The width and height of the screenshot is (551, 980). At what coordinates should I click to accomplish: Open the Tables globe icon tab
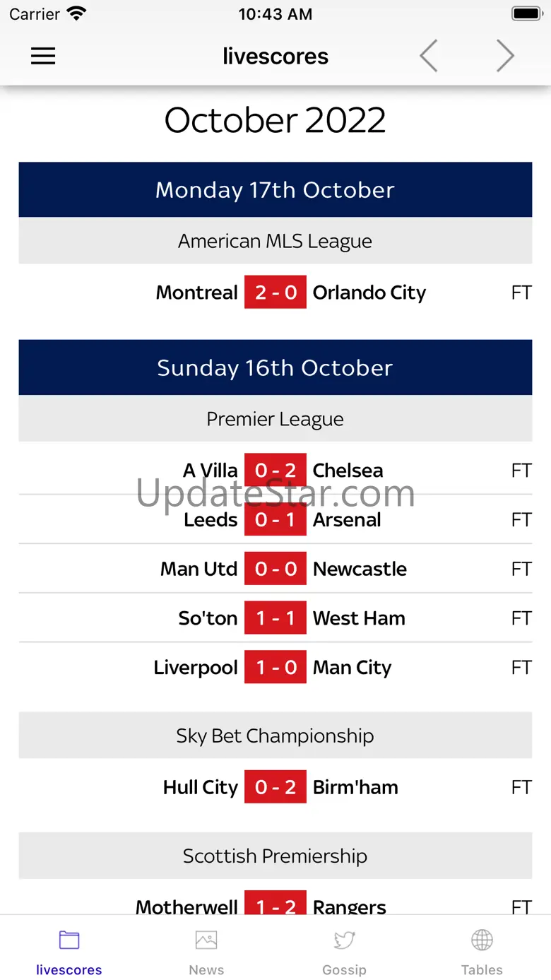[x=482, y=940]
